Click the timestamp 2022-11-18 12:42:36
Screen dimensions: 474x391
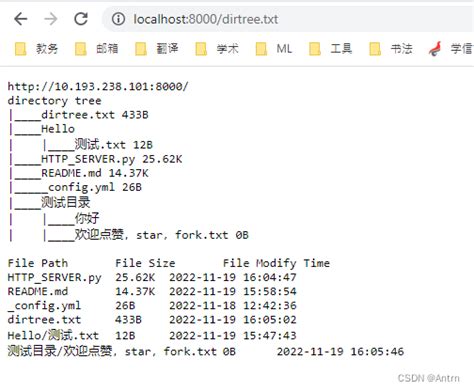pyautogui.click(x=233, y=306)
